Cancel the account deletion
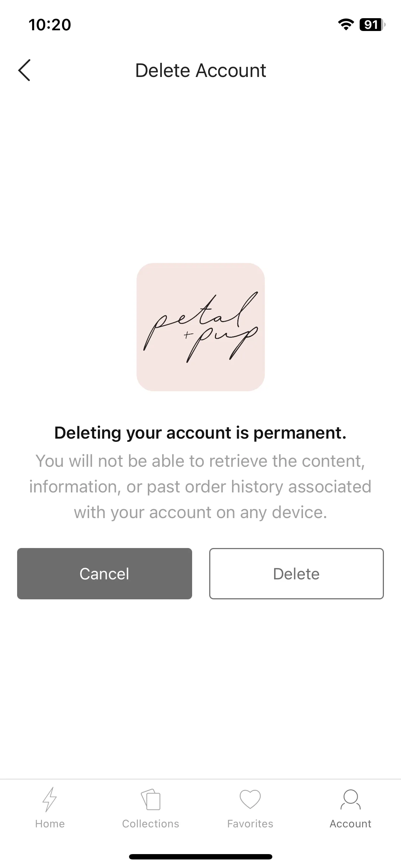This screenshot has width=401, height=868. (104, 574)
